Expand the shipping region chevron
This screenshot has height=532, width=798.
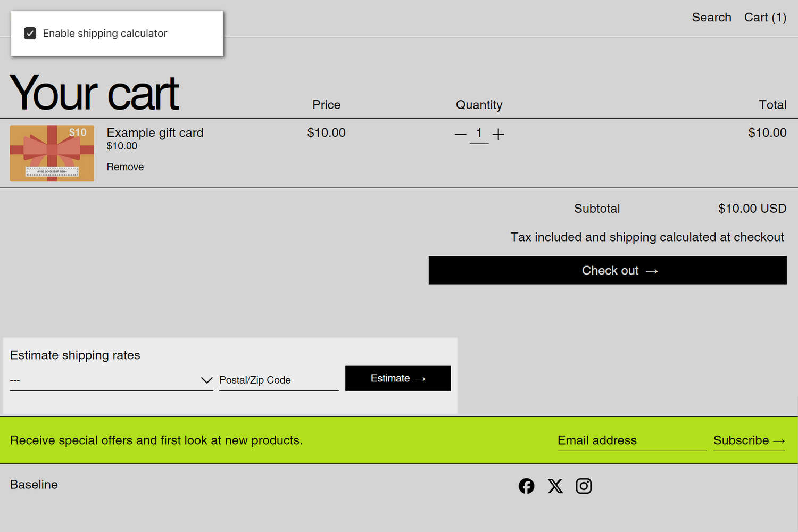click(206, 380)
